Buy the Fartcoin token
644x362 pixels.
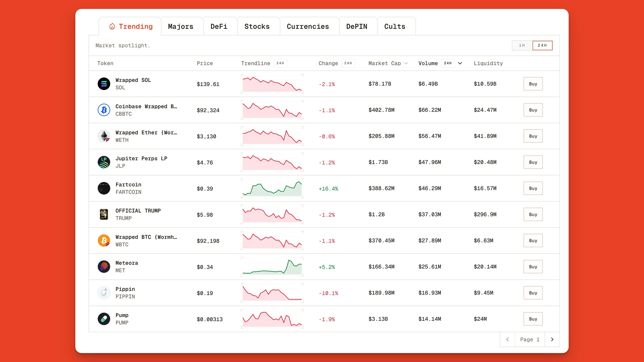point(533,188)
